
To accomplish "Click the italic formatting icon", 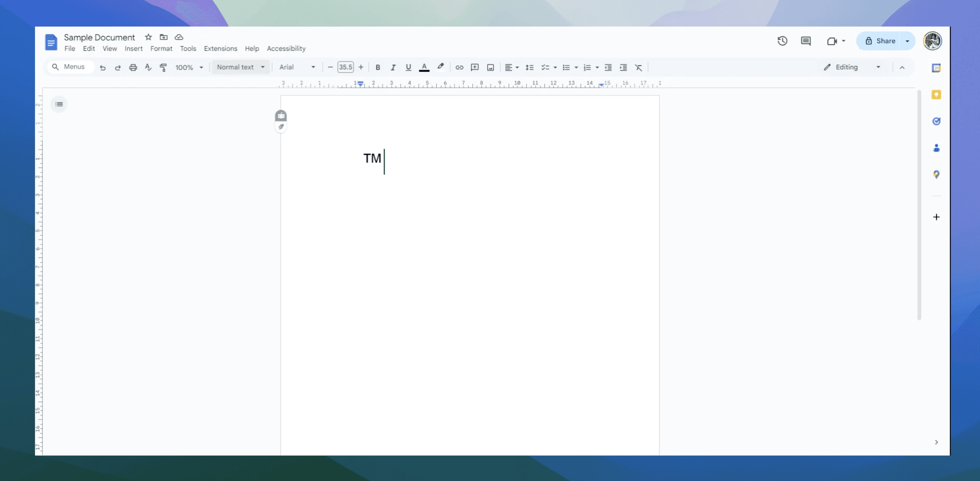I will [x=392, y=67].
